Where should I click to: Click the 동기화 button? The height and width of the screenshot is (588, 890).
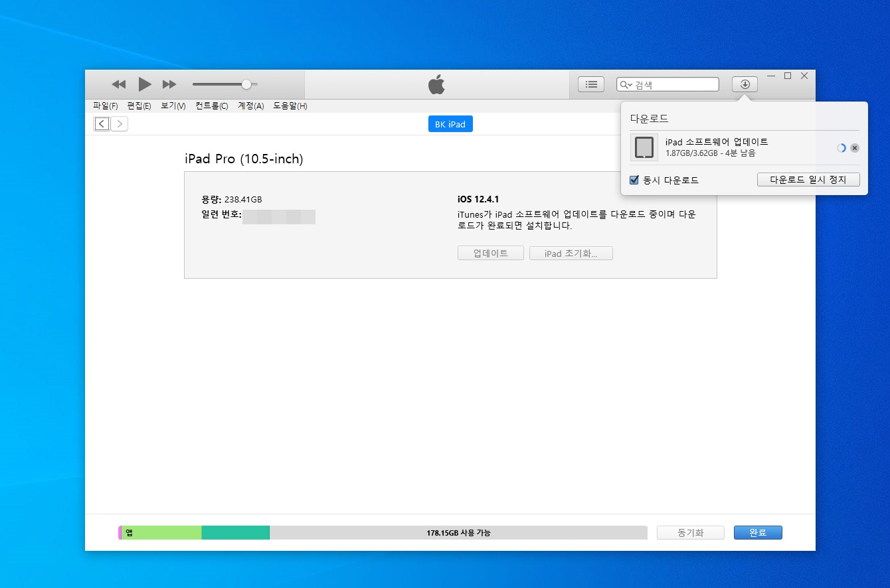(691, 533)
